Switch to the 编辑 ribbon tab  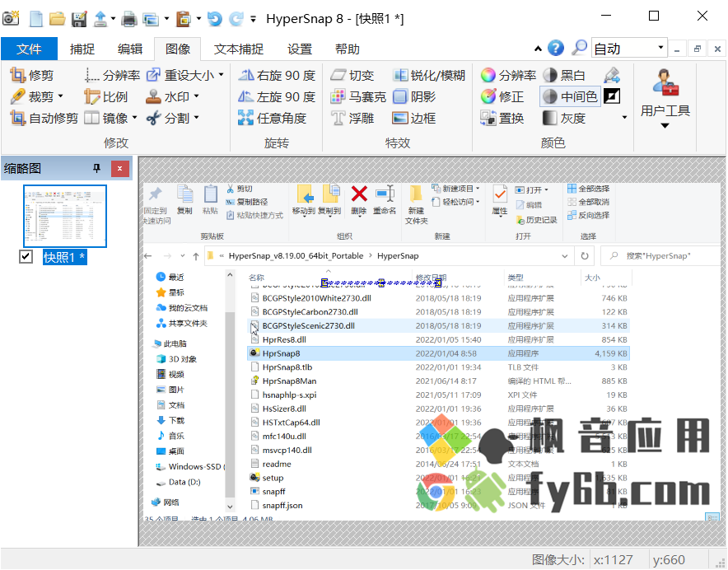tap(130, 49)
